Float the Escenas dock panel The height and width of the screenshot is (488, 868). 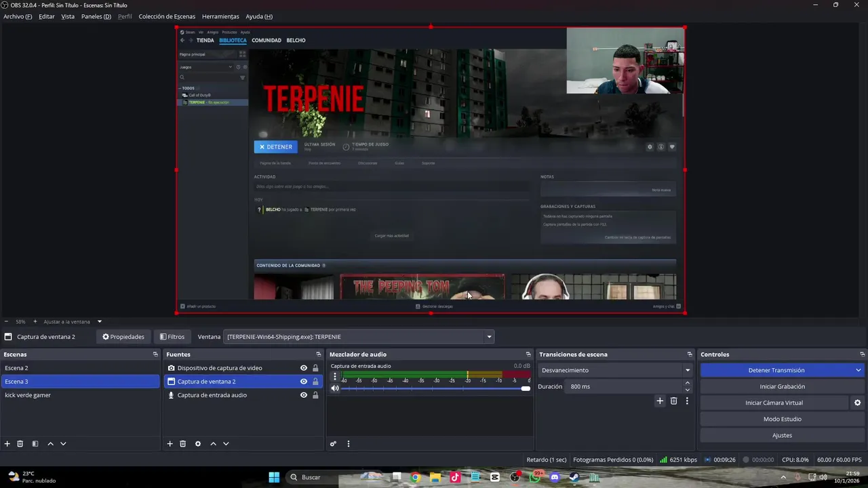click(155, 354)
